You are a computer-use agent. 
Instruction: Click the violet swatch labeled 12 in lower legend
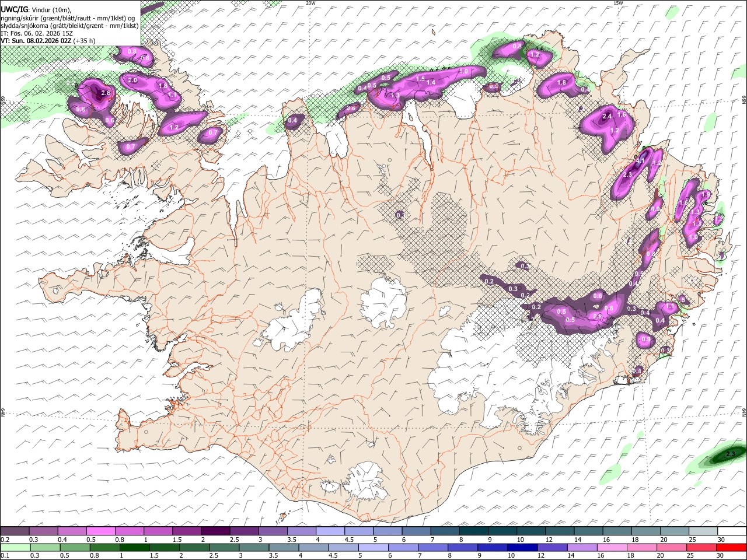(552, 547)
